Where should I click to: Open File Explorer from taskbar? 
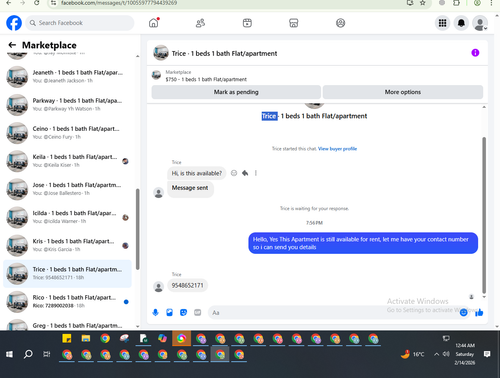pos(86,338)
